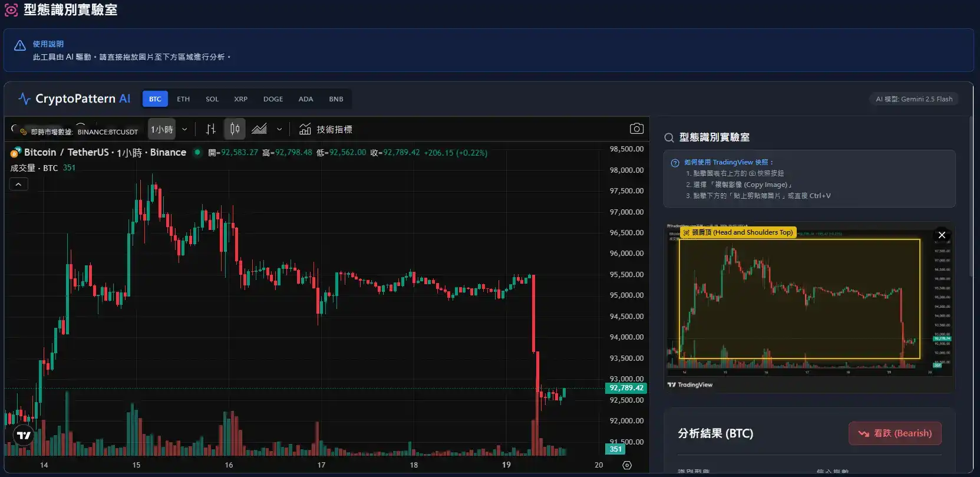The height and width of the screenshot is (477, 980).
Task: Click the right panel vertical scrollbar
Action: 971,195
